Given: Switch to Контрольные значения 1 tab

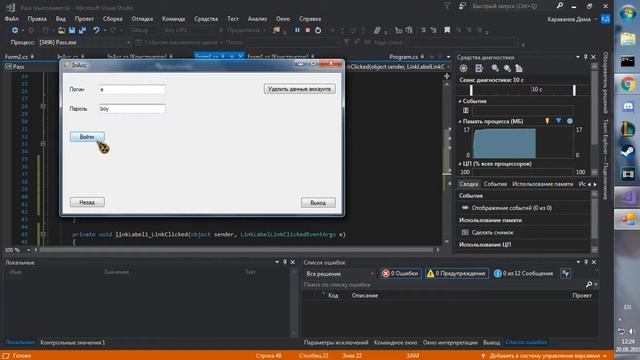Looking at the screenshot, I should tap(73, 342).
